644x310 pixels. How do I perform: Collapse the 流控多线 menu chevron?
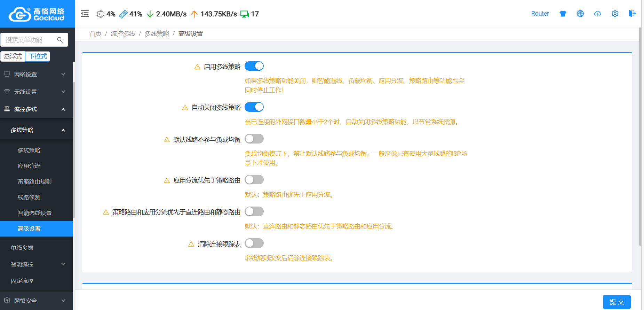63,109
